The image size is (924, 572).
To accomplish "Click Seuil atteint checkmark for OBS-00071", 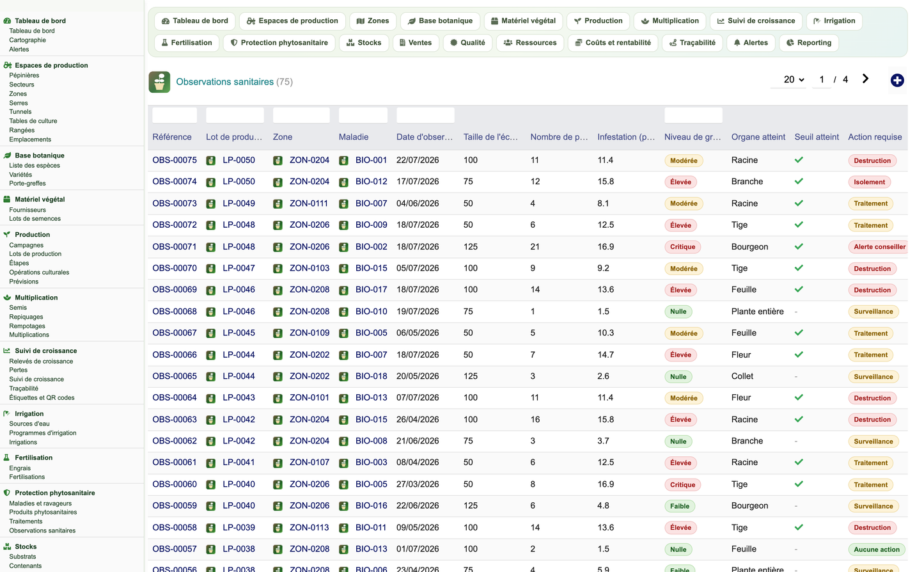I will (799, 246).
